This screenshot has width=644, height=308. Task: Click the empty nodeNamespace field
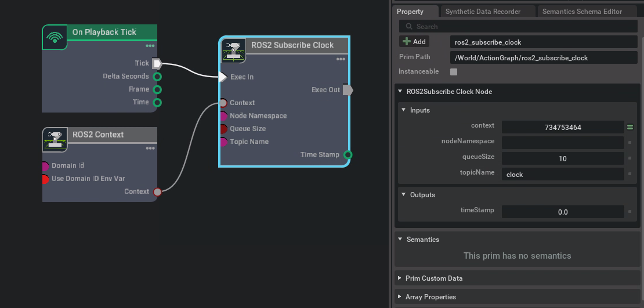pos(563,143)
